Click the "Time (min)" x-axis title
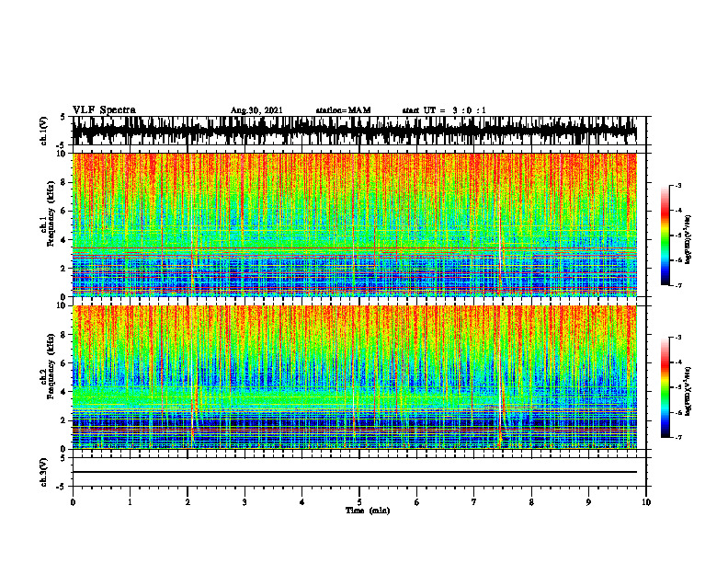 point(368,511)
